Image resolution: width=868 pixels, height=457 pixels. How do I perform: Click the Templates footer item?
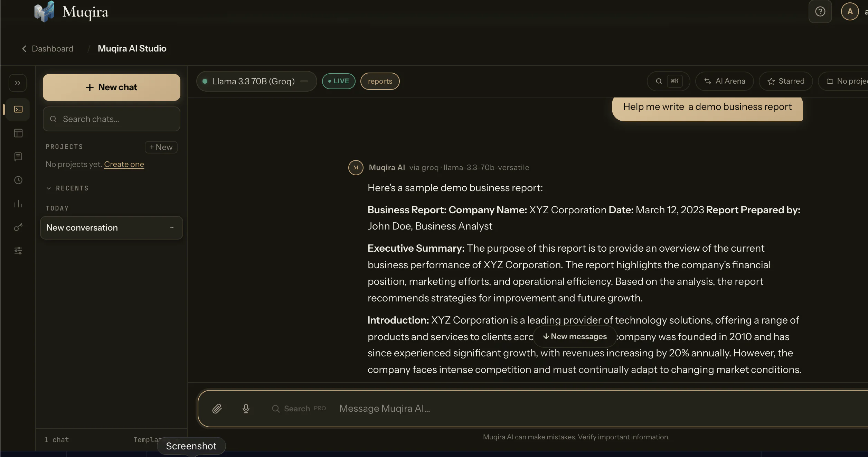pyautogui.click(x=147, y=440)
